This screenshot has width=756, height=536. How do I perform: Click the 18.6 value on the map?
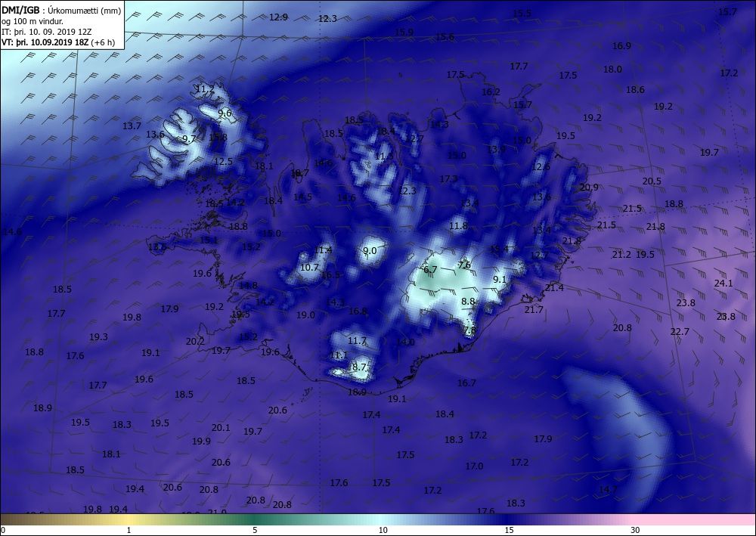coord(636,89)
